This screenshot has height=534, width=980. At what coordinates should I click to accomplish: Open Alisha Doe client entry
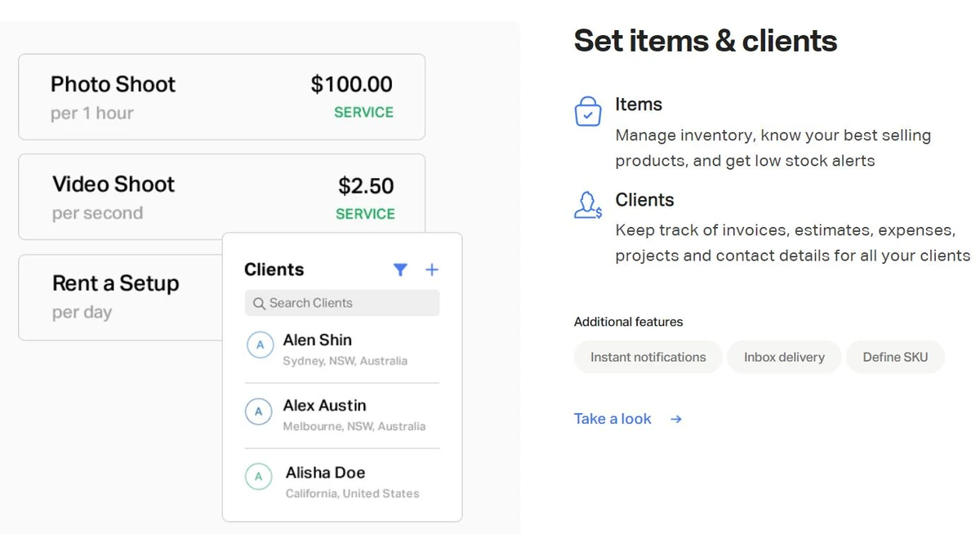pyautogui.click(x=342, y=481)
